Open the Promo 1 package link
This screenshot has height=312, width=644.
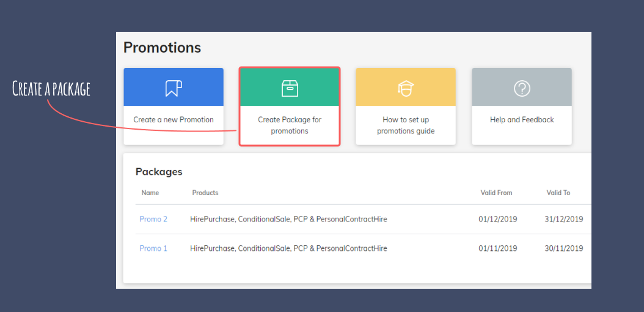click(x=153, y=248)
